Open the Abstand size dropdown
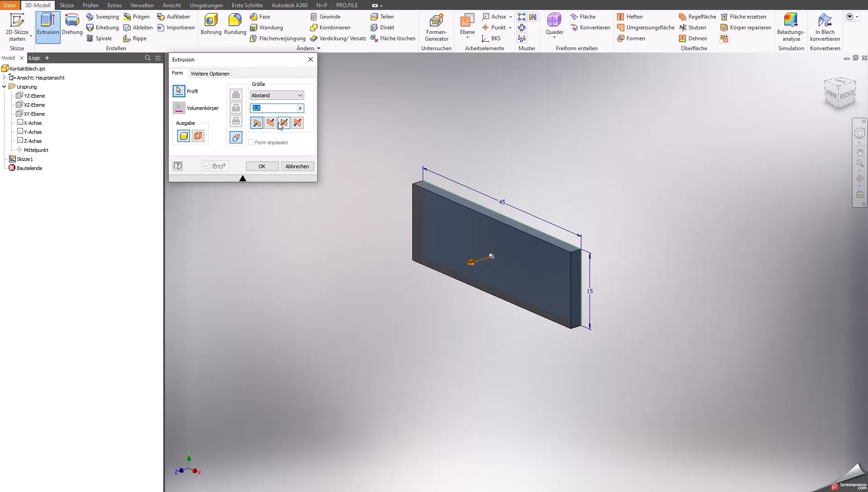The height and width of the screenshot is (492, 868). tap(299, 95)
